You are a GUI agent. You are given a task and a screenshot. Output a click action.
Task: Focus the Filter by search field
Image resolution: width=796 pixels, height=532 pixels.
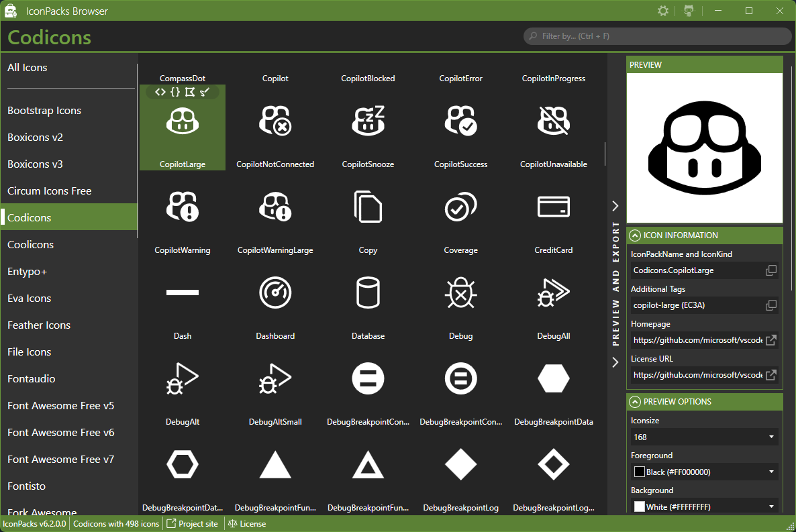(x=658, y=36)
